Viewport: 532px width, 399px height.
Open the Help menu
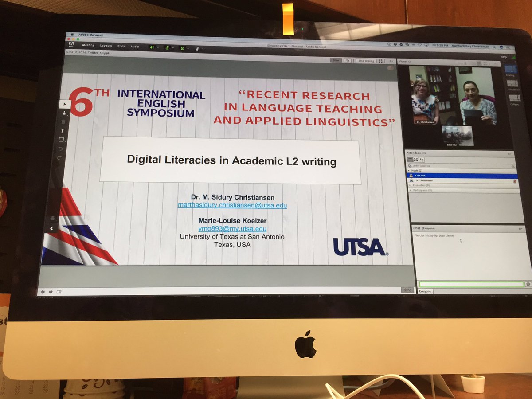coord(504,57)
